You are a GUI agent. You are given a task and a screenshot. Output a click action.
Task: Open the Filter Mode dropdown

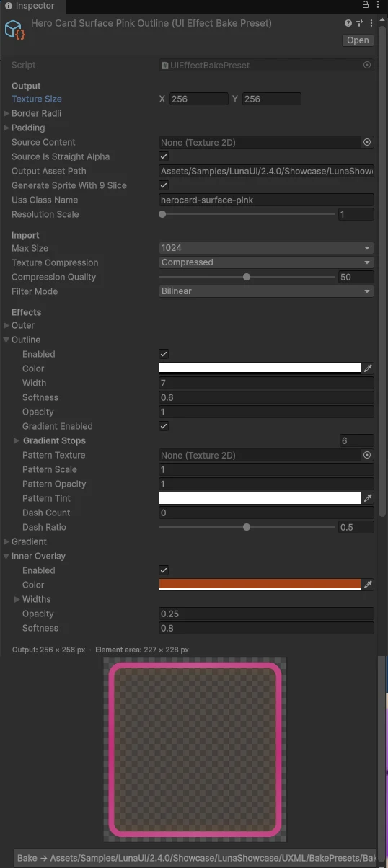point(266,291)
